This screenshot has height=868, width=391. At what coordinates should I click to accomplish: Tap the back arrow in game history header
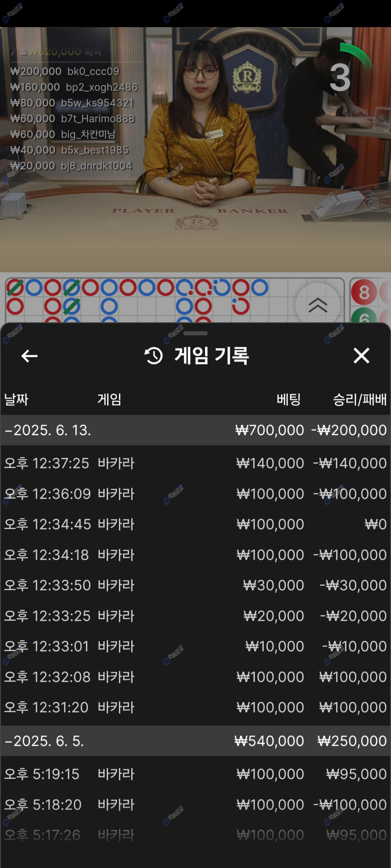[30, 356]
